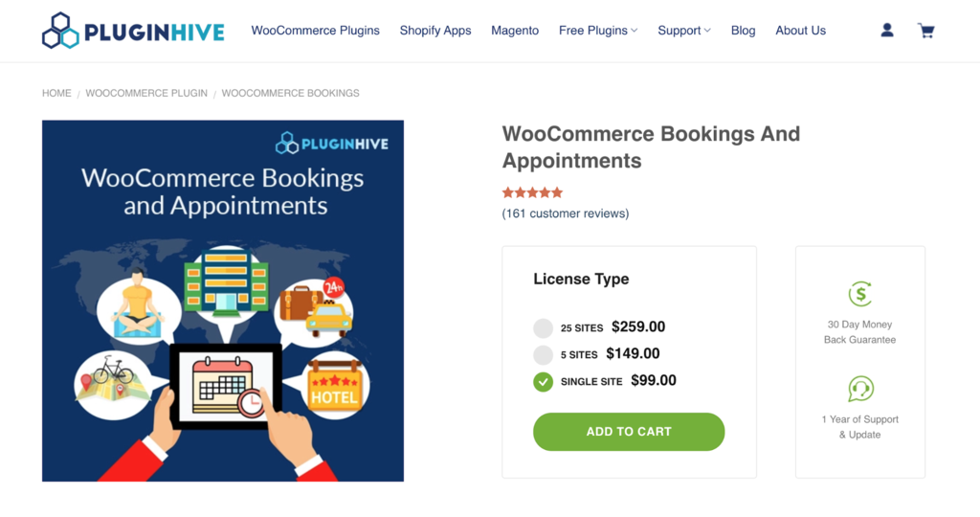
Task: Click the taxi icon in product image
Action: (328, 318)
